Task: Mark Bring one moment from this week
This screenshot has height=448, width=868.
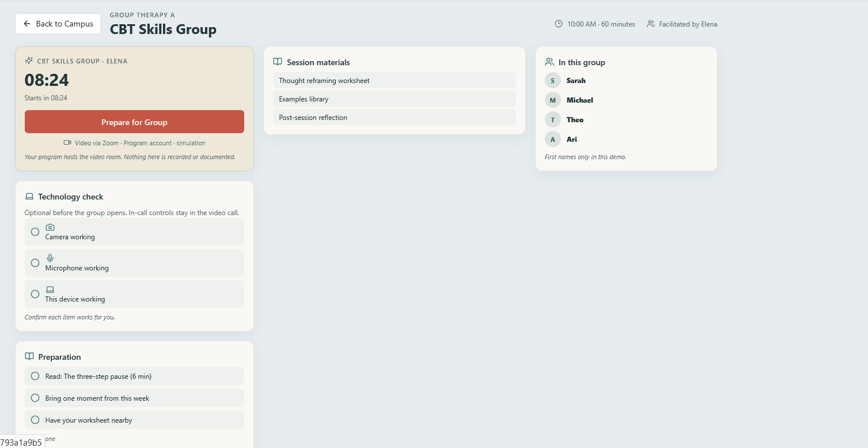Action: click(x=134, y=398)
